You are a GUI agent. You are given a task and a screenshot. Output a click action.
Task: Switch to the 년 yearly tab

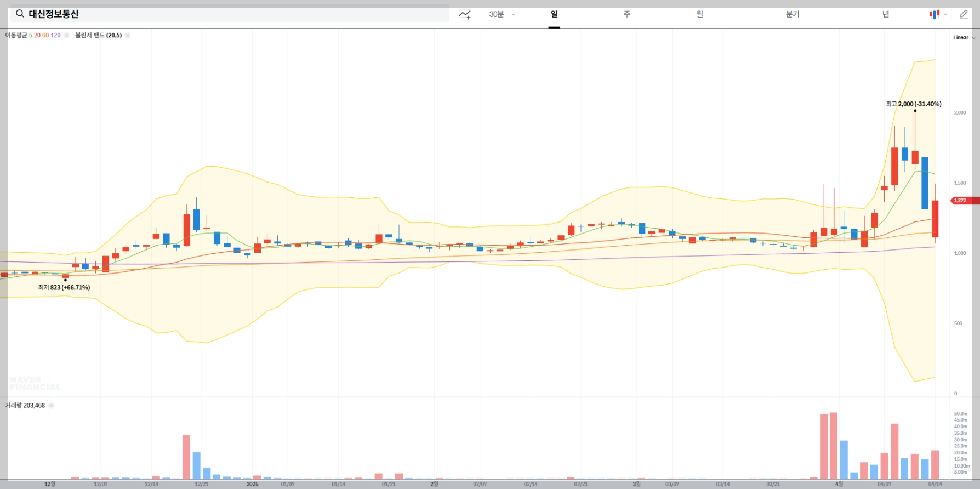click(886, 14)
